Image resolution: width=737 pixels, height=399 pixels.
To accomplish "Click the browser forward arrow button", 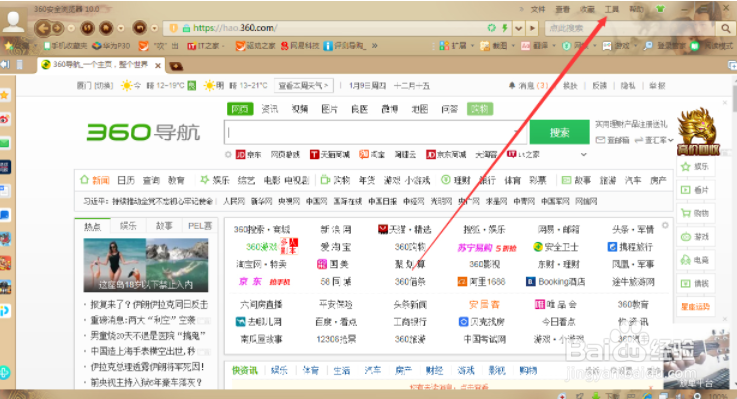I will coord(57,28).
